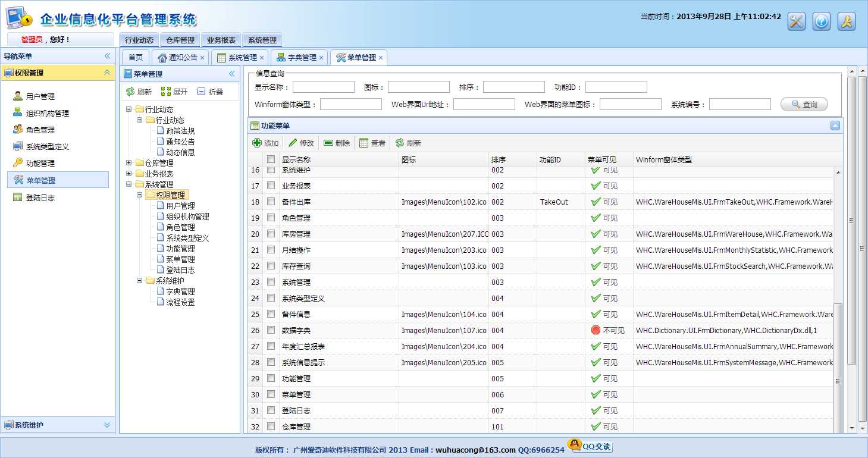Image resolution: width=868 pixels, height=458 pixels.
Task: Switch to the 首页 tab
Action: point(136,58)
